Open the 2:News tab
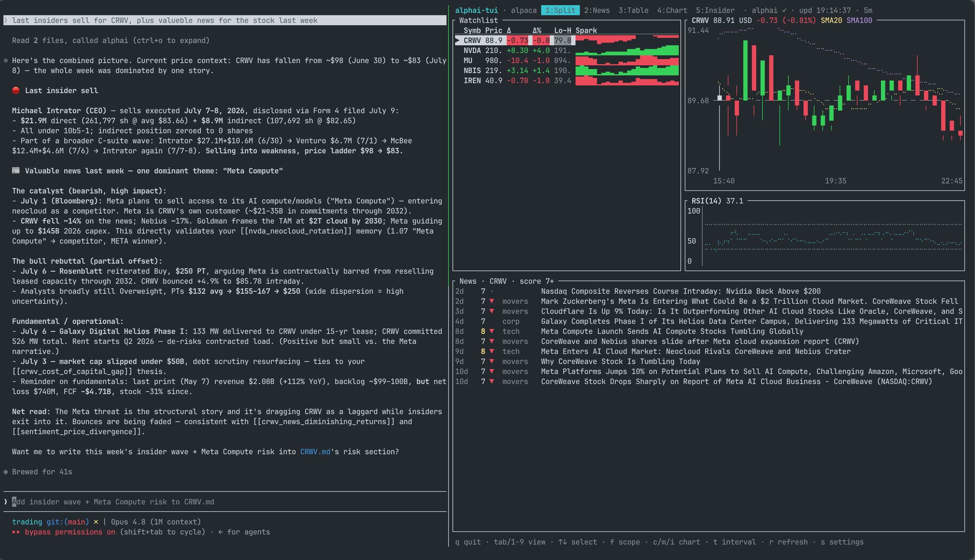The height and width of the screenshot is (560, 975). [597, 10]
